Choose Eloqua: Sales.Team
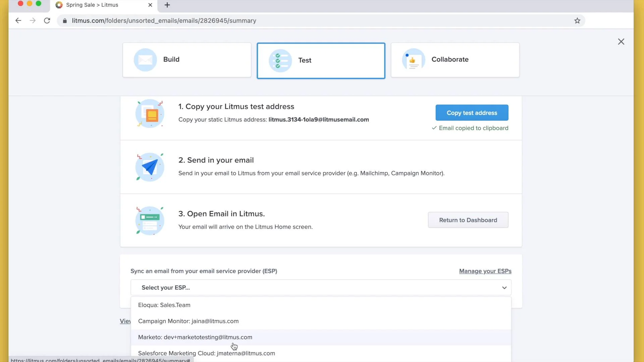Image resolution: width=644 pixels, height=362 pixels. 321,305
